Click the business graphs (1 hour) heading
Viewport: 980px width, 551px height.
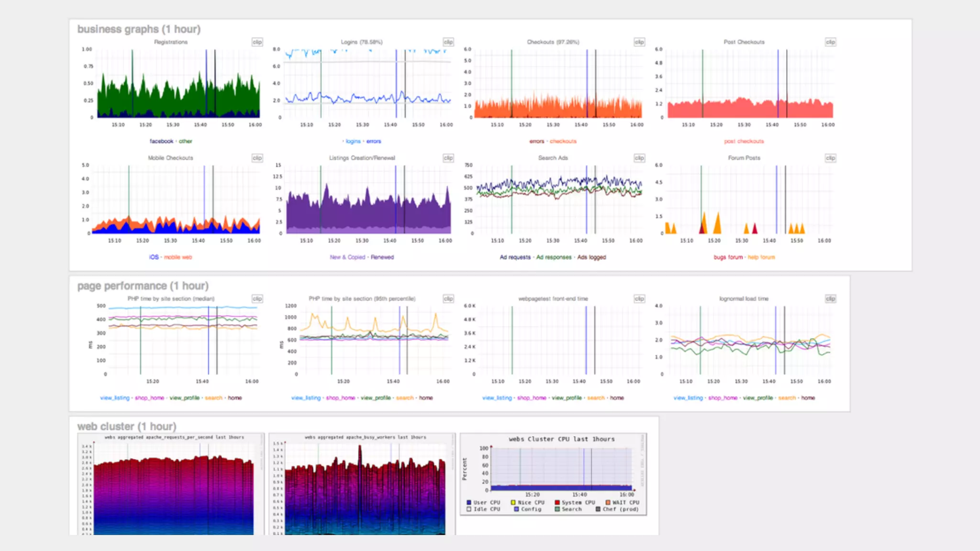coord(139,29)
